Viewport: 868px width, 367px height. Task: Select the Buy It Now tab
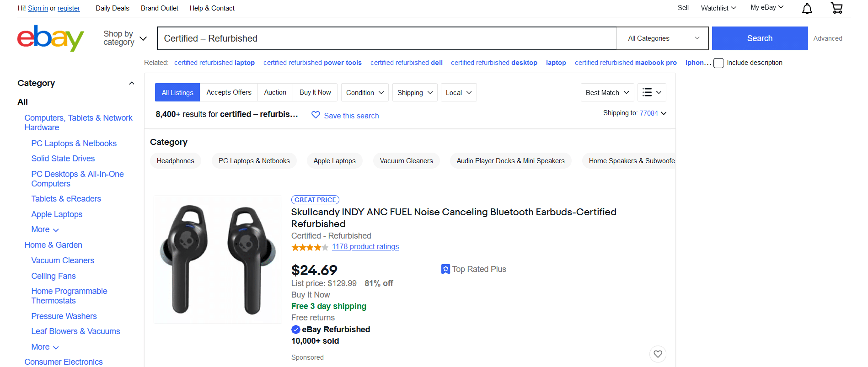click(315, 92)
